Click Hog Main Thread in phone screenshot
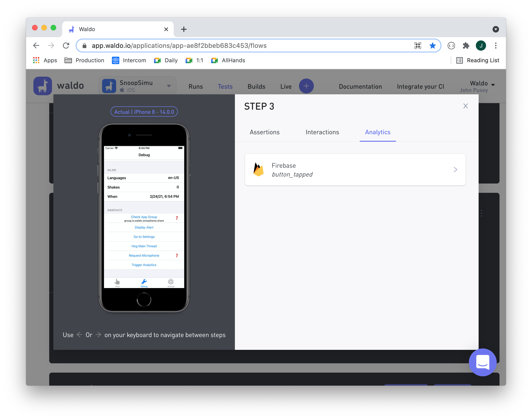The height and width of the screenshot is (420, 532). click(x=144, y=246)
